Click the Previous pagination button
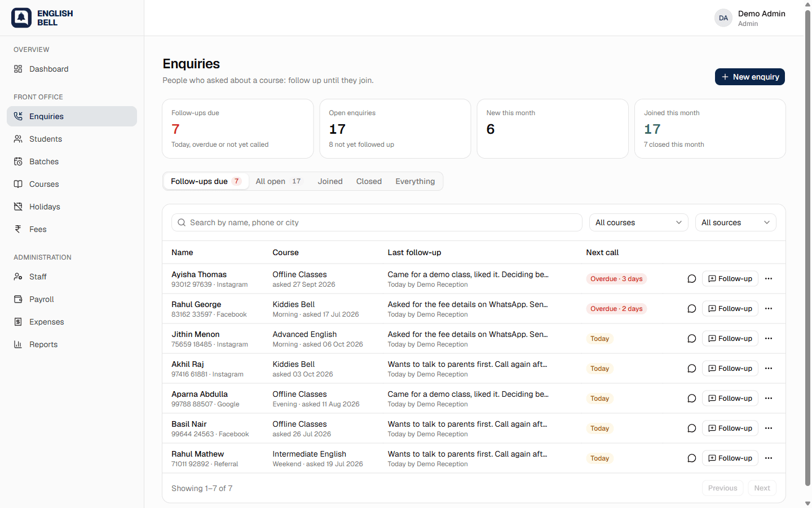The height and width of the screenshot is (508, 812). pyautogui.click(x=722, y=488)
